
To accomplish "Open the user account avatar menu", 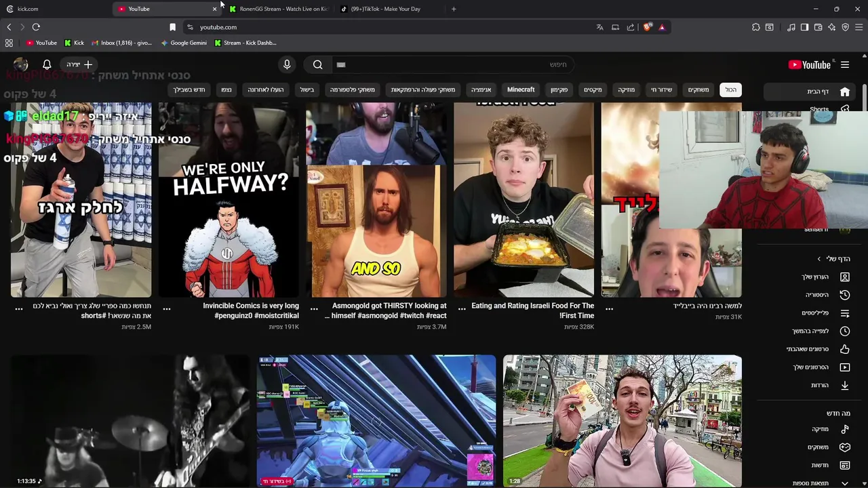I will (x=20, y=64).
